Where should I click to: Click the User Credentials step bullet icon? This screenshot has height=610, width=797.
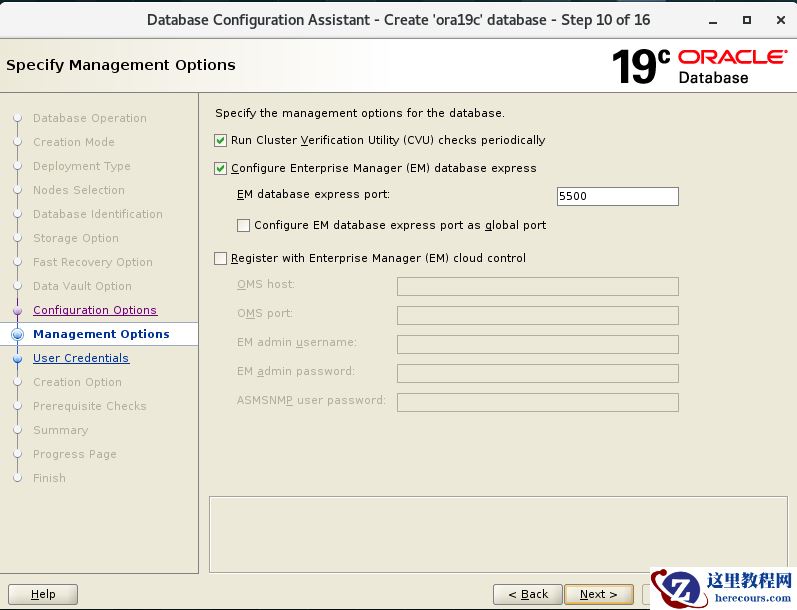coord(18,358)
